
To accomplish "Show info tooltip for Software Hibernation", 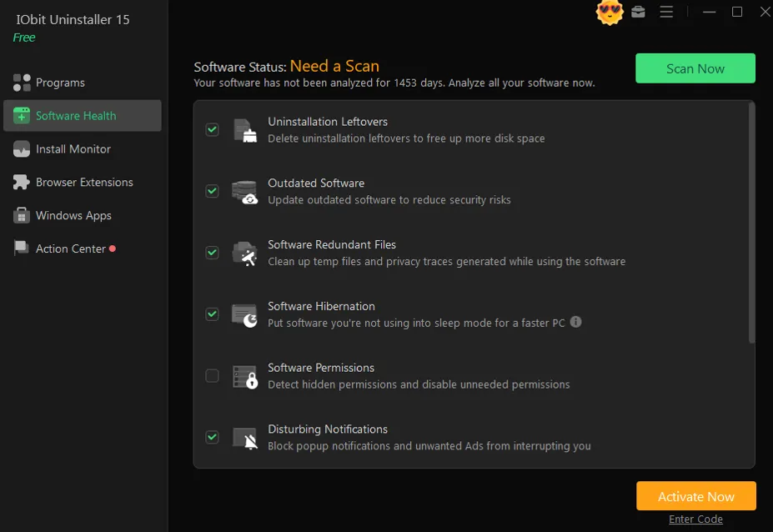I will click(x=576, y=322).
